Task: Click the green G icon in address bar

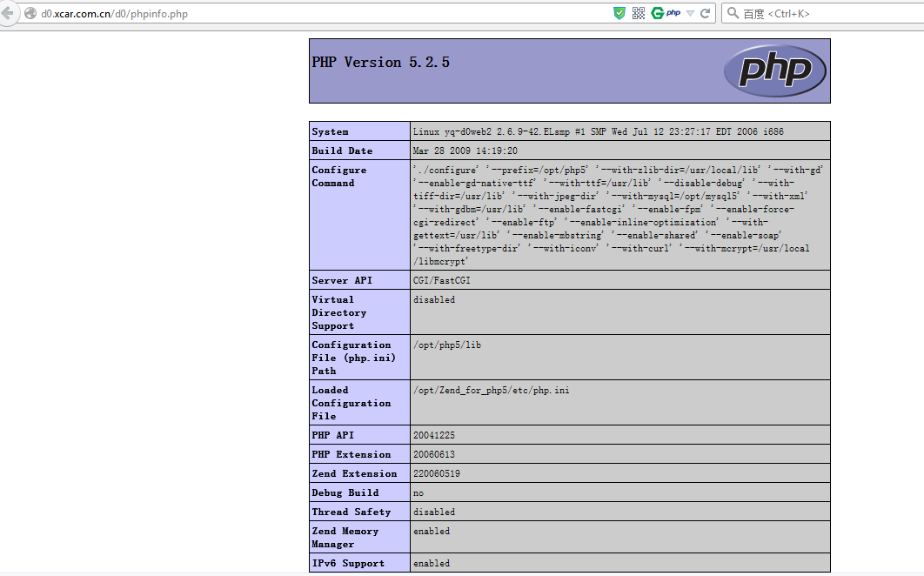Action: point(657,13)
